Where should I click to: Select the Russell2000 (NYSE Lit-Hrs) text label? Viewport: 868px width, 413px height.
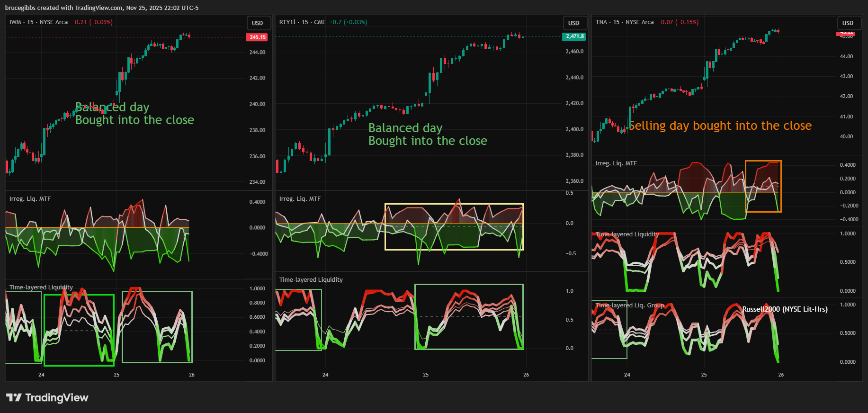point(785,309)
